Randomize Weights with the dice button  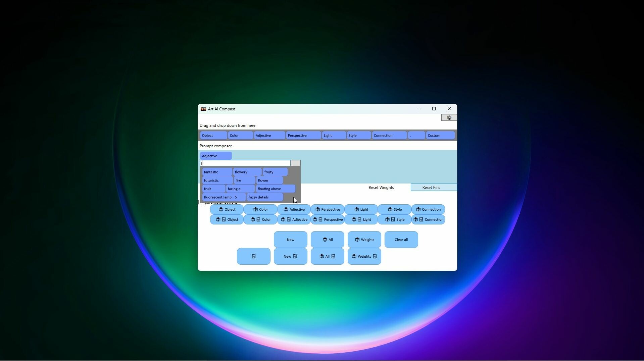coord(364,240)
